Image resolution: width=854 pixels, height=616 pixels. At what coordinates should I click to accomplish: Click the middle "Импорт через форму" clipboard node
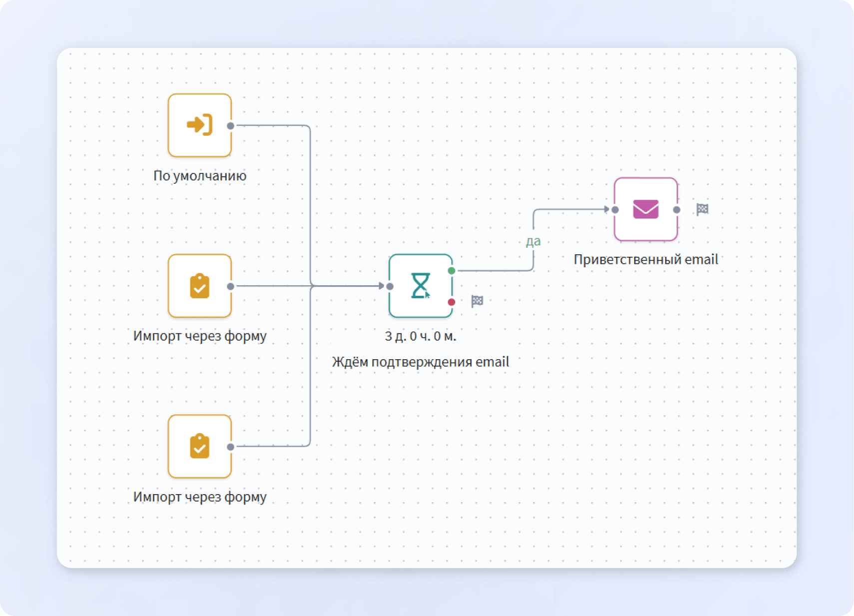199,286
